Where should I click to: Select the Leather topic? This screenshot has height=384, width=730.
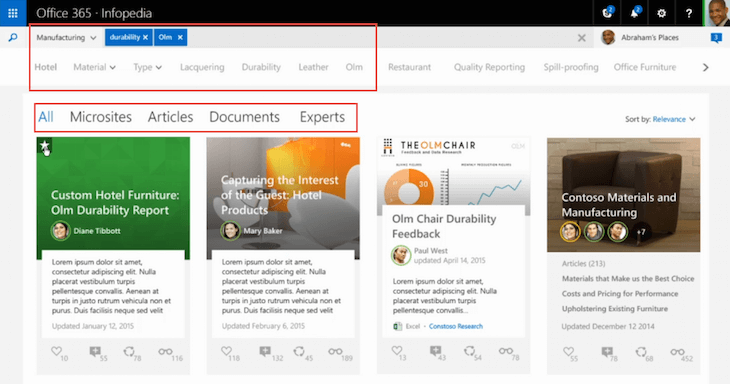[313, 67]
